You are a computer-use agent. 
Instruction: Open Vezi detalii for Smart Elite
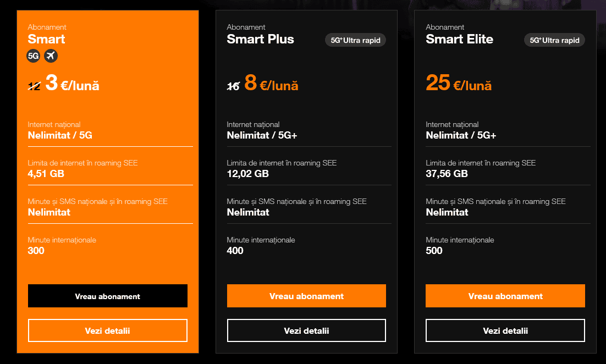505,330
